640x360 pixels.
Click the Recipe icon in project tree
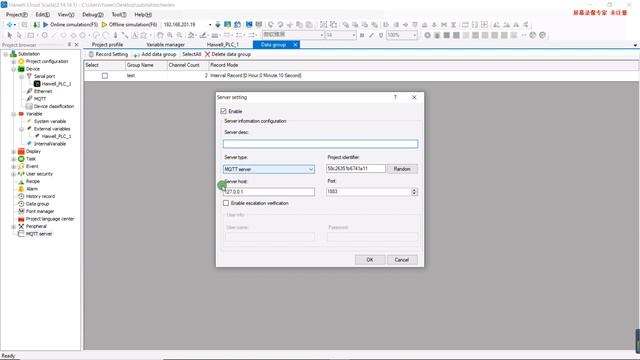click(21, 181)
